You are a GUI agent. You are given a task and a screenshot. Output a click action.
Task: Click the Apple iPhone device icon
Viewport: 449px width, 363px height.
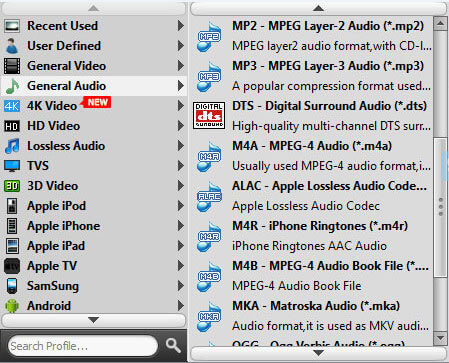click(x=12, y=226)
